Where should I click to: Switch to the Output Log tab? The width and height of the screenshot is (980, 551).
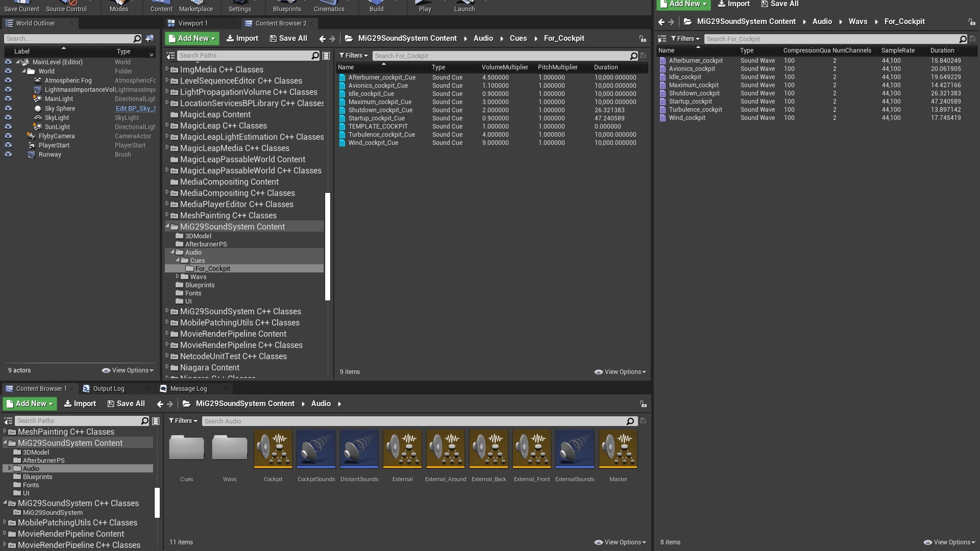tap(108, 388)
